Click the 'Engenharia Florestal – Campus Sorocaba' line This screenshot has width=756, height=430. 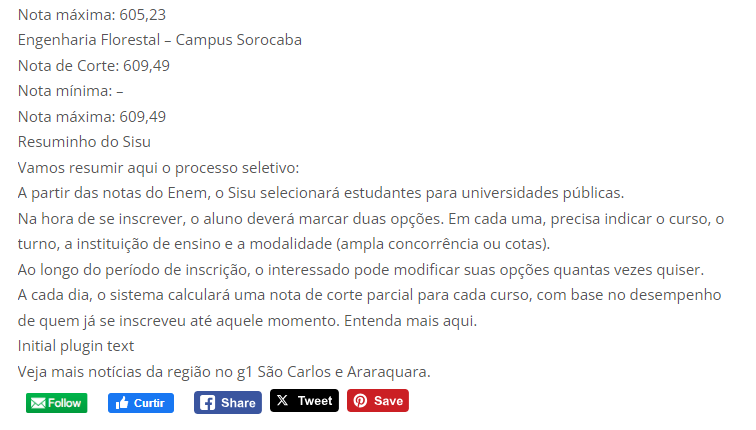tap(160, 40)
